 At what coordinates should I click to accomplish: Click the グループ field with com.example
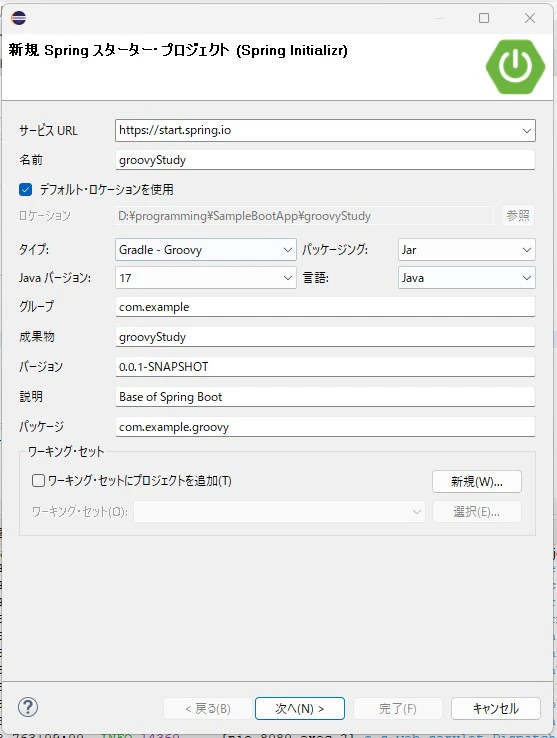tap(325, 307)
